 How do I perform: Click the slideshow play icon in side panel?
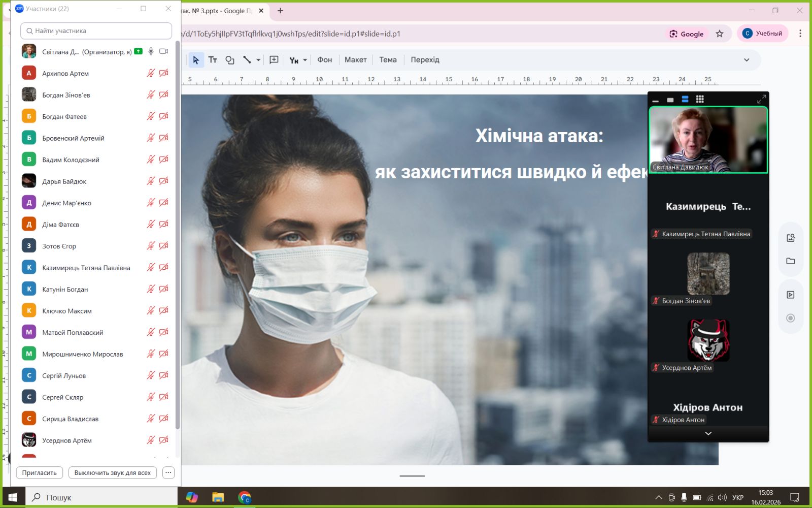pyautogui.click(x=790, y=295)
